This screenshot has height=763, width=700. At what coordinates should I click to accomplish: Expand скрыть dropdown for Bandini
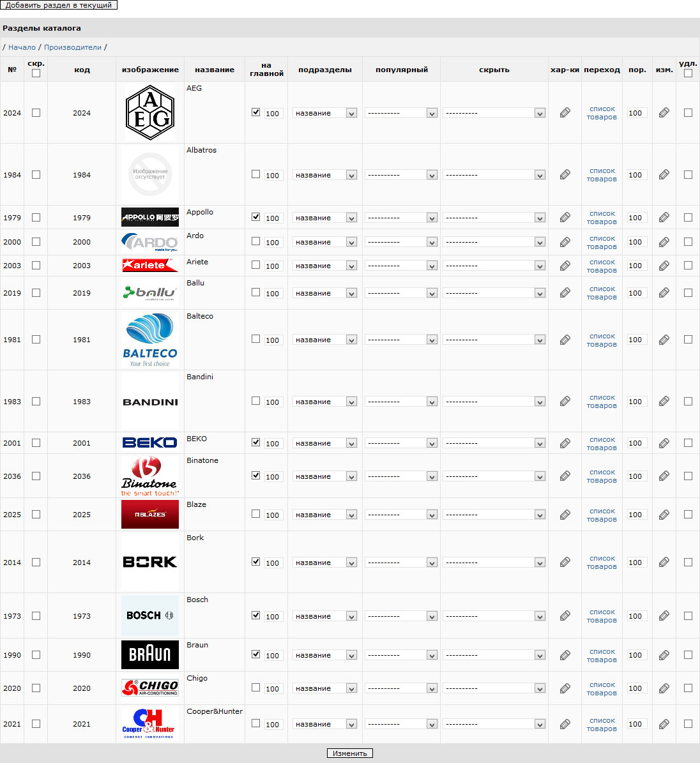[x=494, y=402]
